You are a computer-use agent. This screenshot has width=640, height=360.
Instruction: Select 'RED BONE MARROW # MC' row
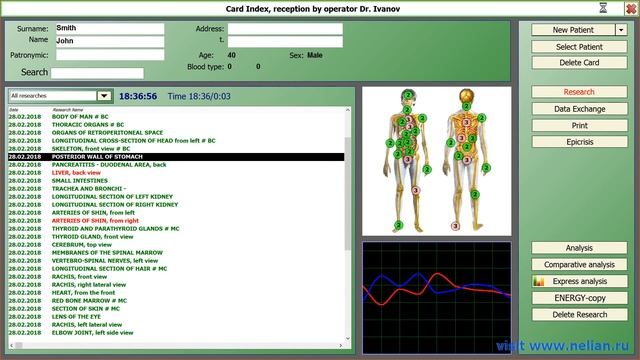click(176, 300)
